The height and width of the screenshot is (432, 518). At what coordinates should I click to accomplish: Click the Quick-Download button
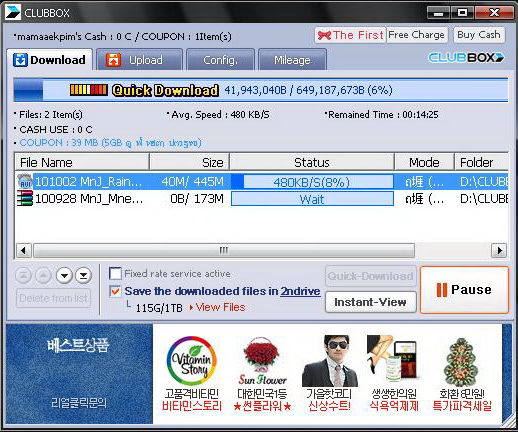[x=371, y=276]
